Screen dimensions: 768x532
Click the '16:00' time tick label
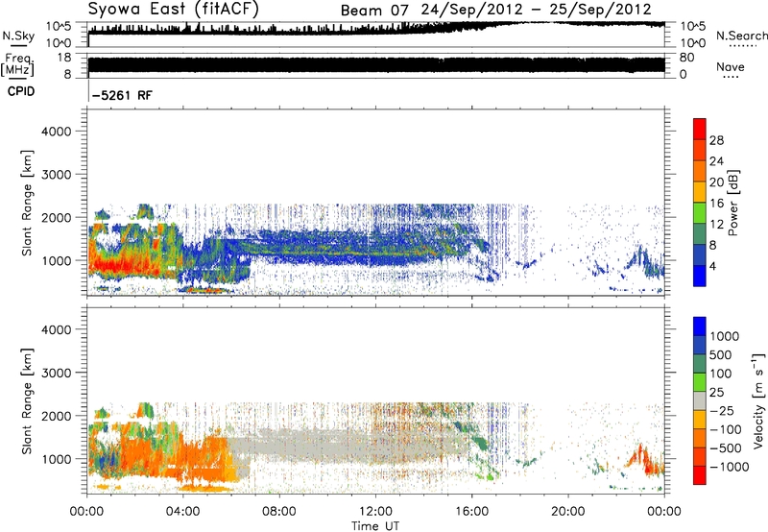(x=472, y=512)
